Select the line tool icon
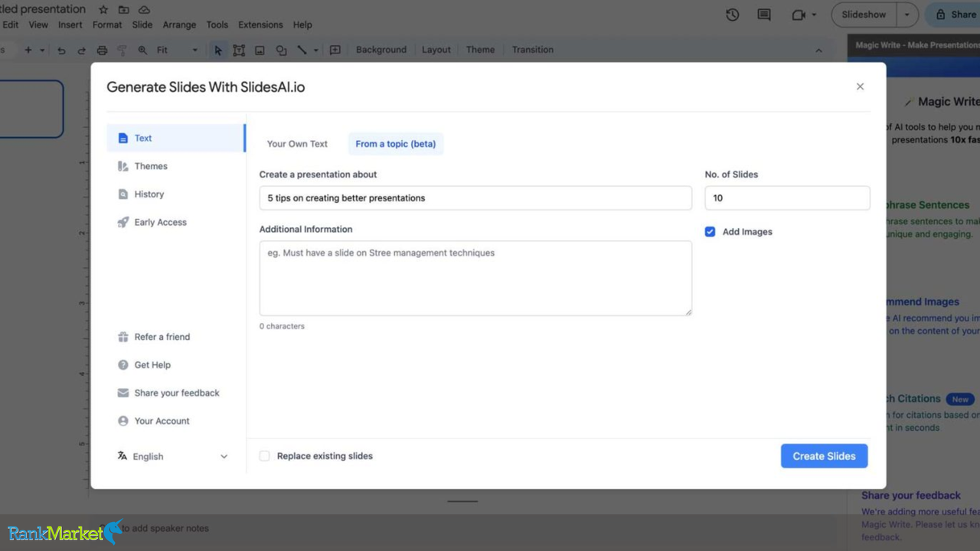The image size is (980, 551). point(302,50)
